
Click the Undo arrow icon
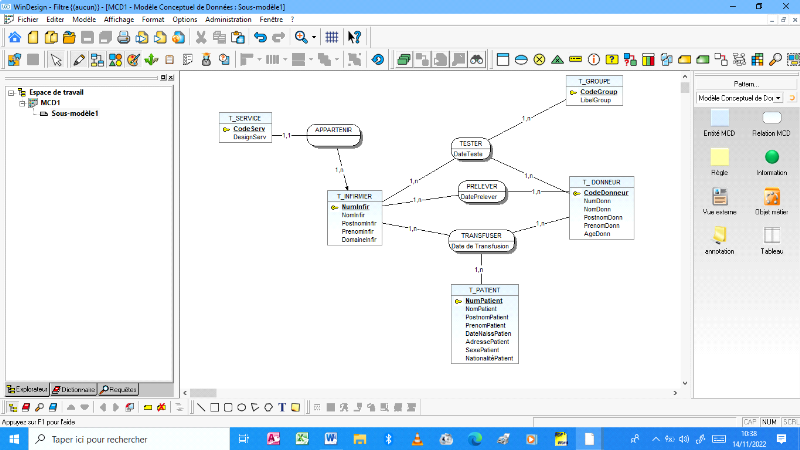click(x=260, y=37)
